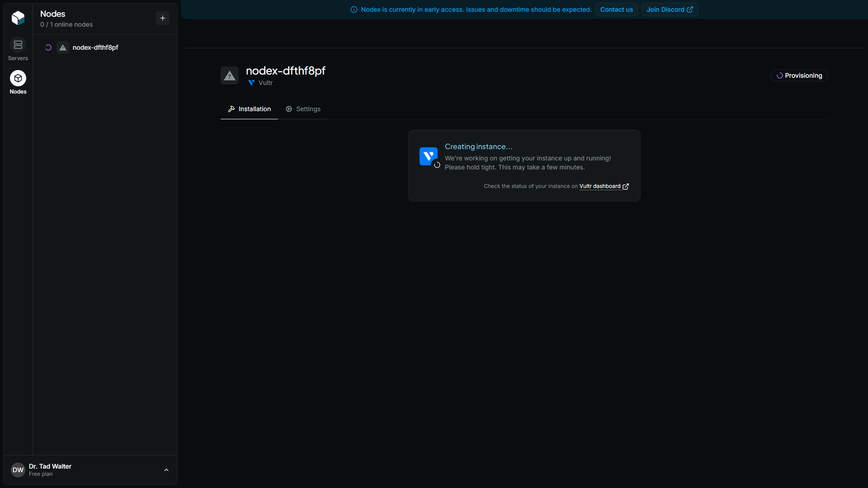The height and width of the screenshot is (488, 868).
Task: Click the Contact us button
Action: [617, 9]
